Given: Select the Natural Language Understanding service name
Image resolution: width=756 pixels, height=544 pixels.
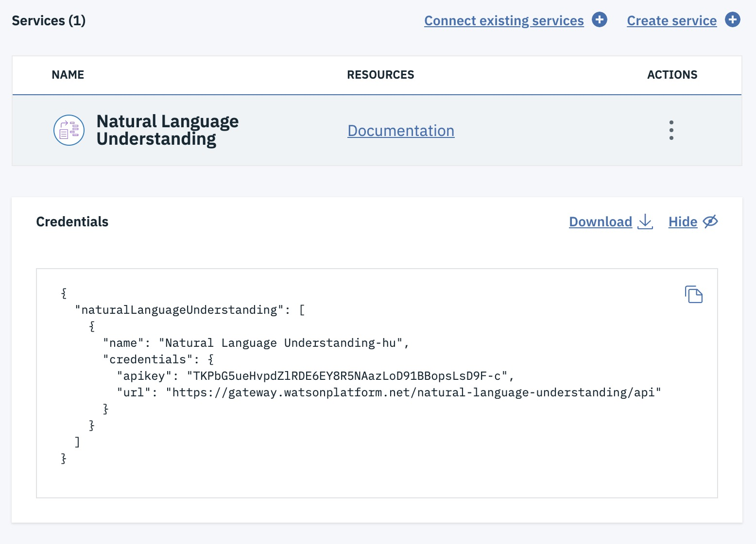Looking at the screenshot, I should [168, 130].
